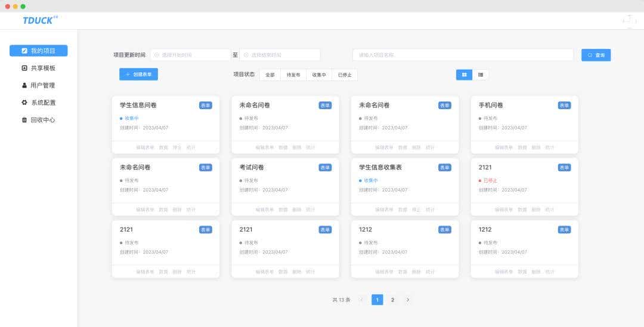Image resolution: width=644 pixels, height=327 pixels.
Task: Click the red 已停止 status on 2121 card
Action: pos(488,180)
